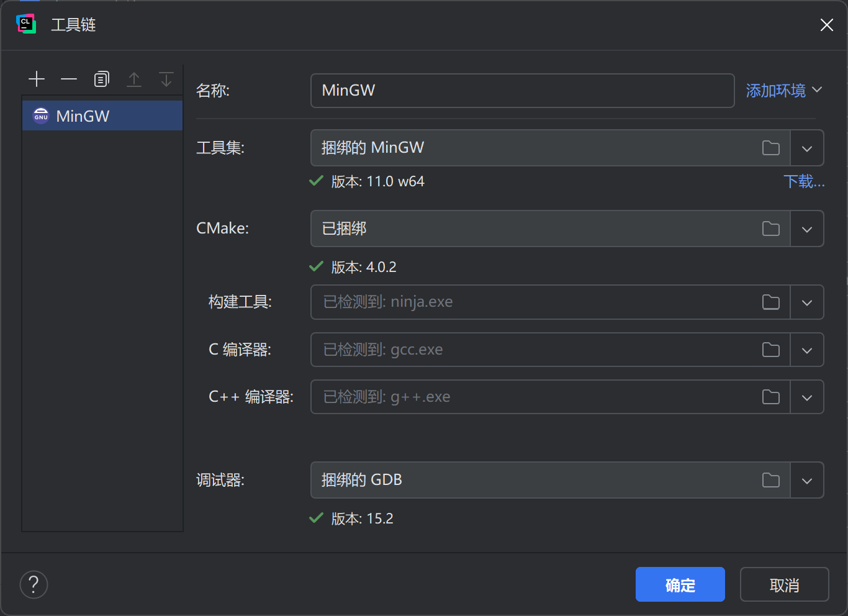The height and width of the screenshot is (616, 848).
Task: Open the CMake dropdown arrow
Action: (807, 229)
